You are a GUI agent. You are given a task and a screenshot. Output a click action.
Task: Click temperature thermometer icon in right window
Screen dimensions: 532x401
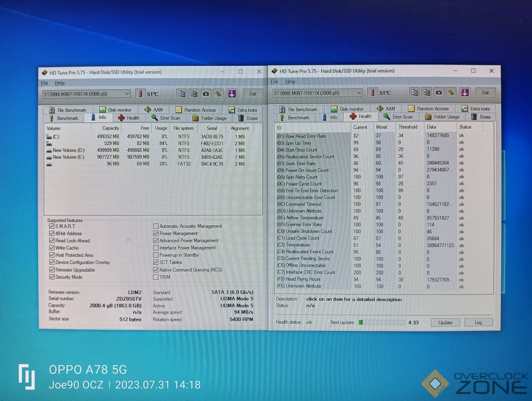point(373,93)
